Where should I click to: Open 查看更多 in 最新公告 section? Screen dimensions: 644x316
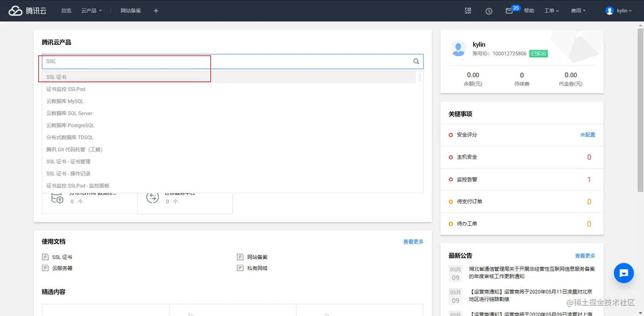point(585,256)
